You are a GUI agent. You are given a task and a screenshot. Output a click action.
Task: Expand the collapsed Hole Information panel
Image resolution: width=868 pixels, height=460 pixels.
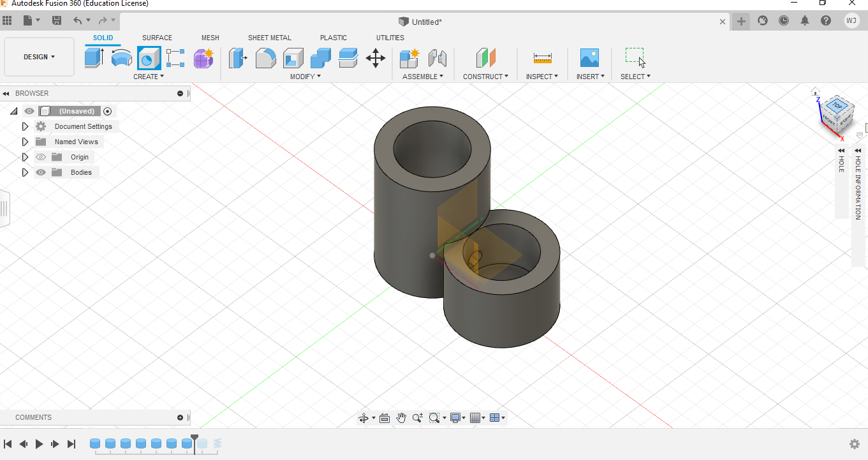coord(857,151)
